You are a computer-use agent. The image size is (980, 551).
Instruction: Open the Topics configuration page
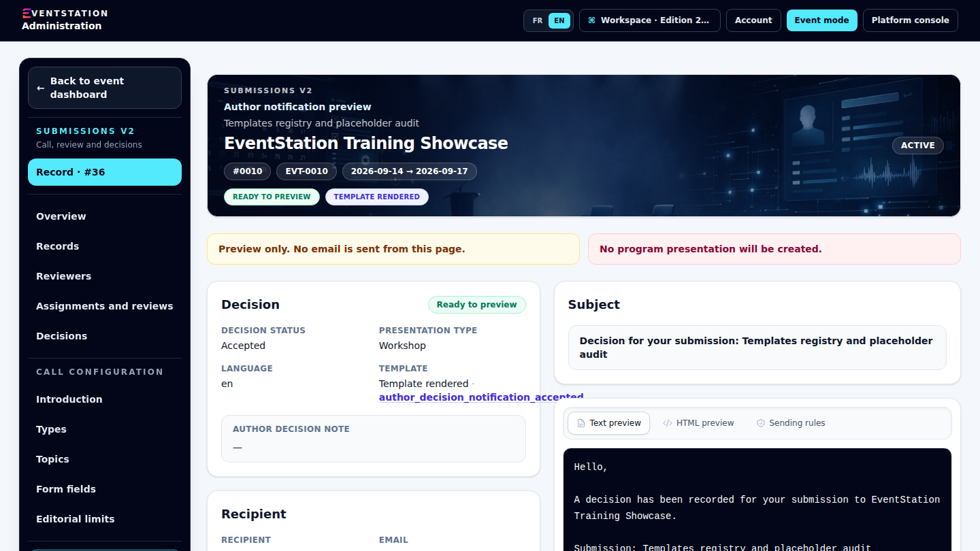pos(105,459)
